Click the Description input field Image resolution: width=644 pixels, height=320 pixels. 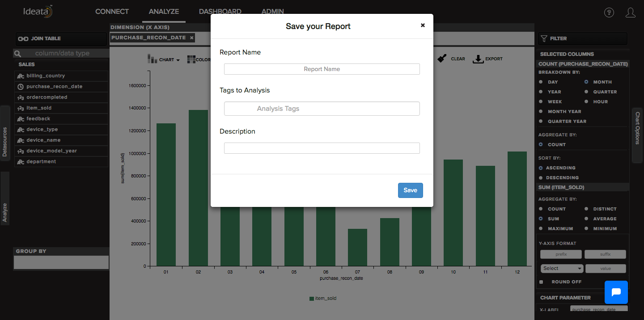click(322, 148)
